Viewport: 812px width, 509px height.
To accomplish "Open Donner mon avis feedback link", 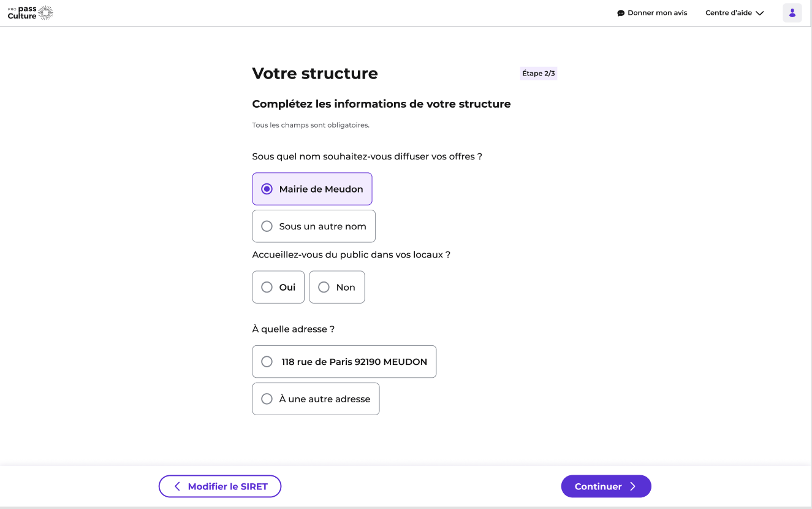I will [652, 13].
